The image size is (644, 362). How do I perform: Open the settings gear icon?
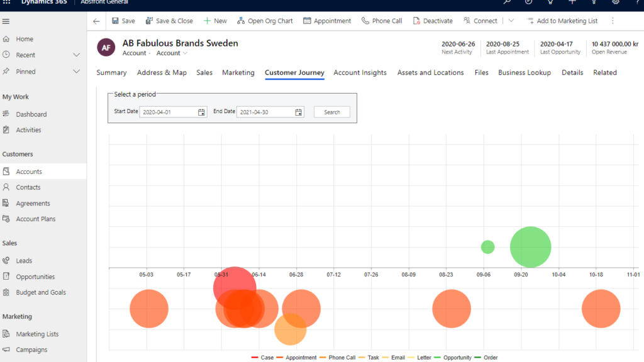pos(616,2)
